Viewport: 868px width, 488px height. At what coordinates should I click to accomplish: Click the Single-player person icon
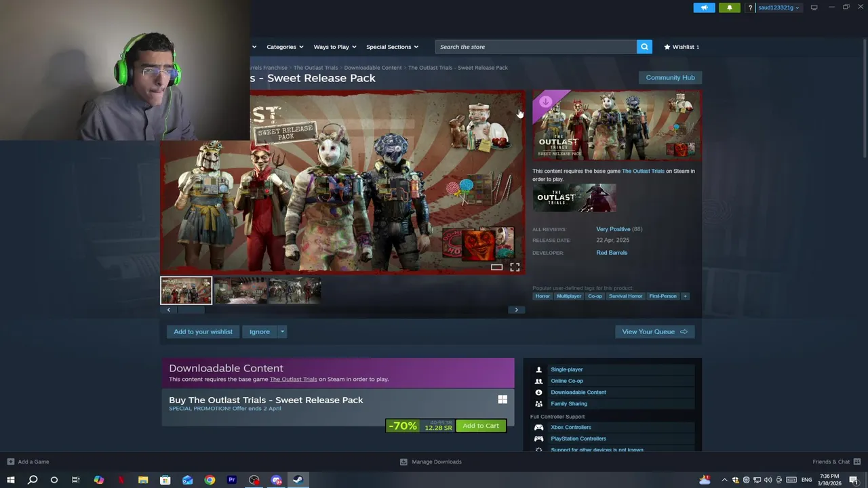(x=538, y=369)
